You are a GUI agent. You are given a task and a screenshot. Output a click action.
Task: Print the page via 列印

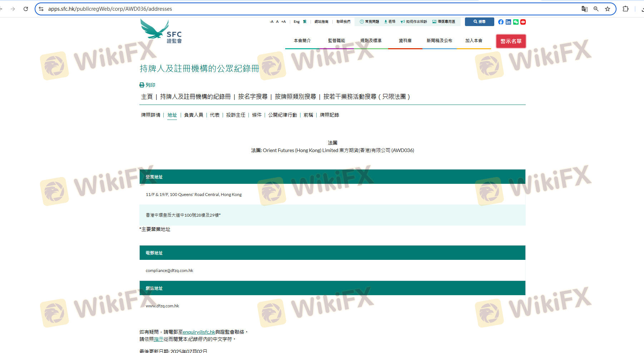[147, 85]
